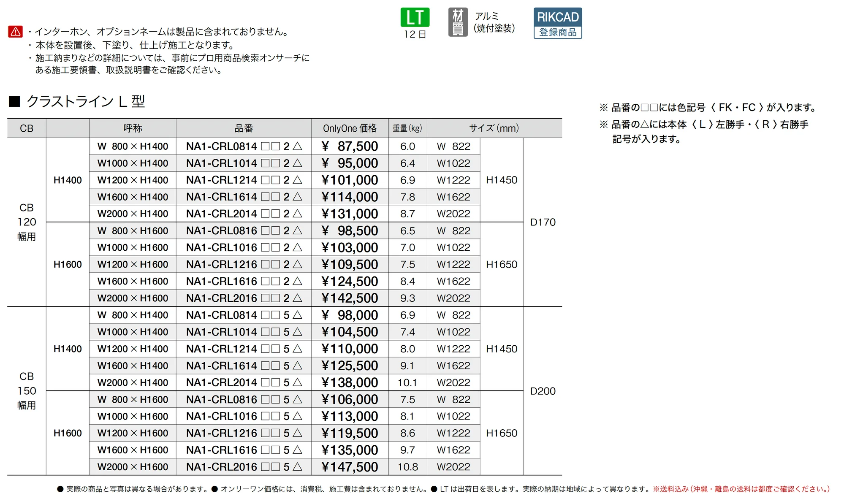The image size is (844, 504).
Task: Click part number NA1-CRL2014 □□ 5 △
Action: click(244, 383)
